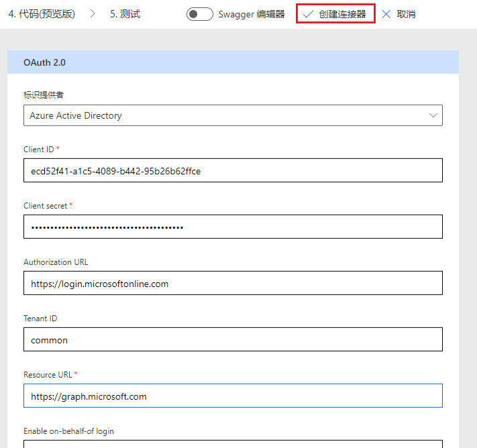Click the 标识提供者 label

(44, 95)
